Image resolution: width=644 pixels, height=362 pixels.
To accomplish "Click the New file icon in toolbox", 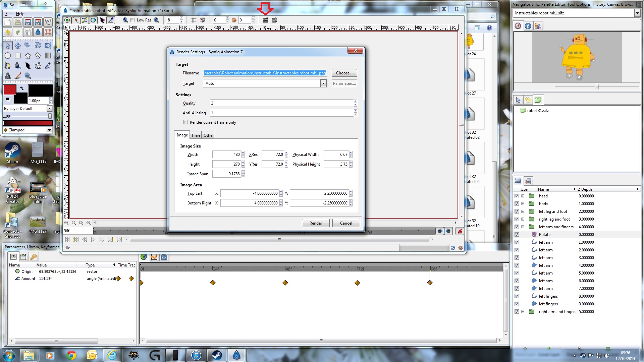I will [x=8, y=22].
